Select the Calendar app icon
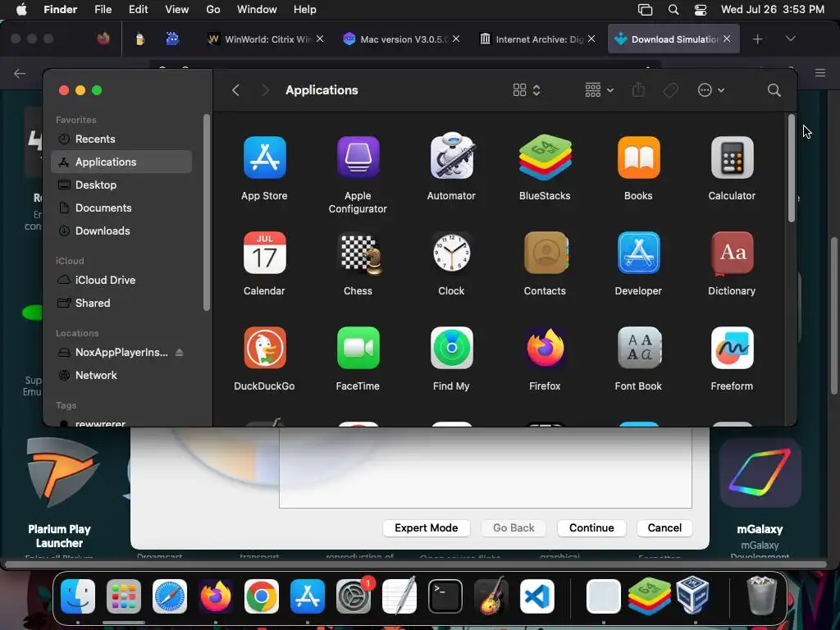The width and height of the screenshot is (840, 630). tap(265, 253)
